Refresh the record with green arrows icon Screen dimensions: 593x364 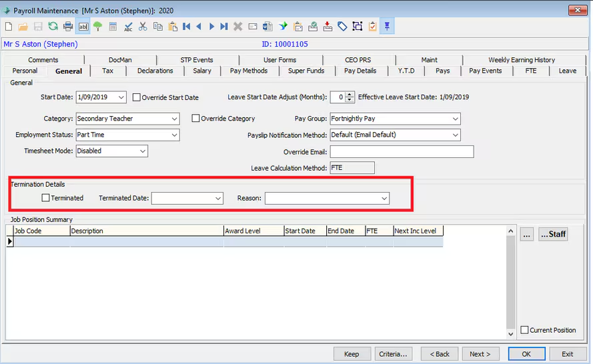[x=53, y=27]
